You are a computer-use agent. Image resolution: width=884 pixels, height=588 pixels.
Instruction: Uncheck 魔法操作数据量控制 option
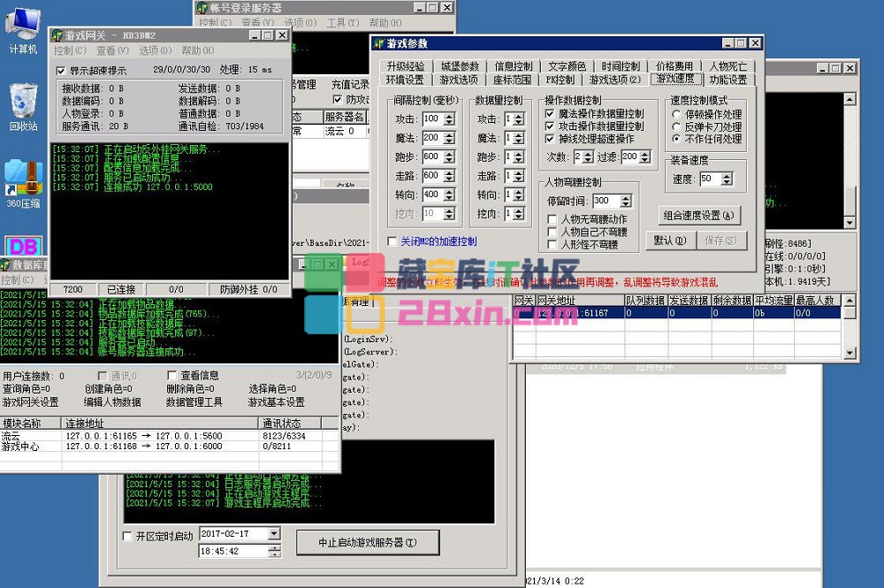550,113
